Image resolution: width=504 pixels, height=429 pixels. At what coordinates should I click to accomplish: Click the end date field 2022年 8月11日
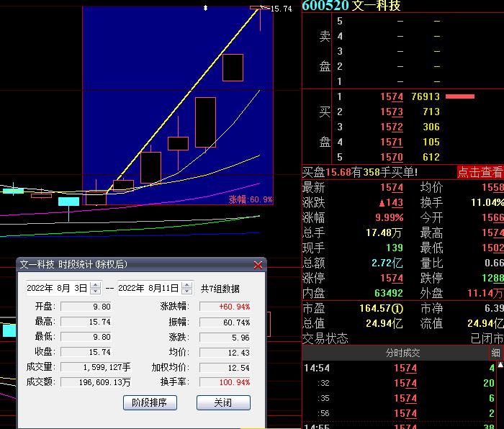pyautogui.click(x=148, y=288)
